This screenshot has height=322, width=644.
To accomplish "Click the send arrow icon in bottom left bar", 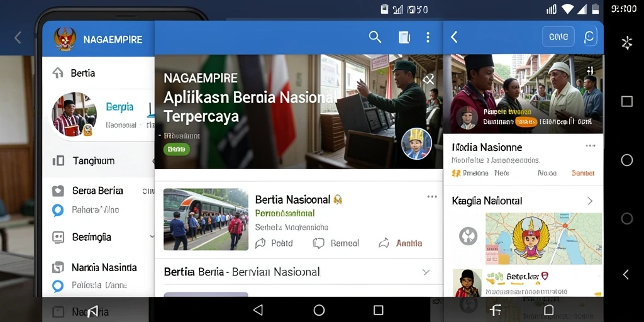I will click(x=93, y=311).
